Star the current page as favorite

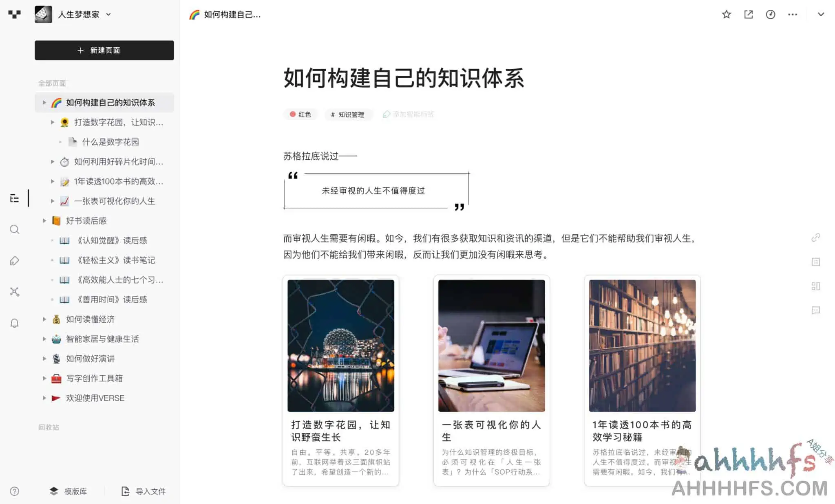[x=727, y=14]
